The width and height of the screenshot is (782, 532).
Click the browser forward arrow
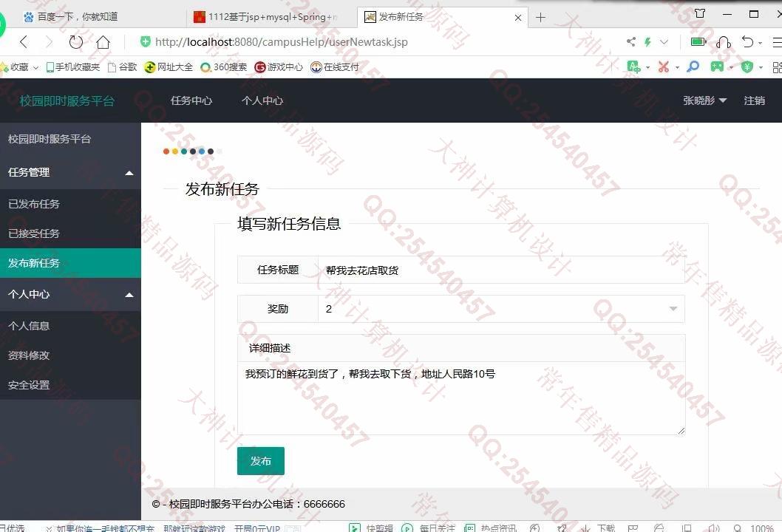[49, 42]
